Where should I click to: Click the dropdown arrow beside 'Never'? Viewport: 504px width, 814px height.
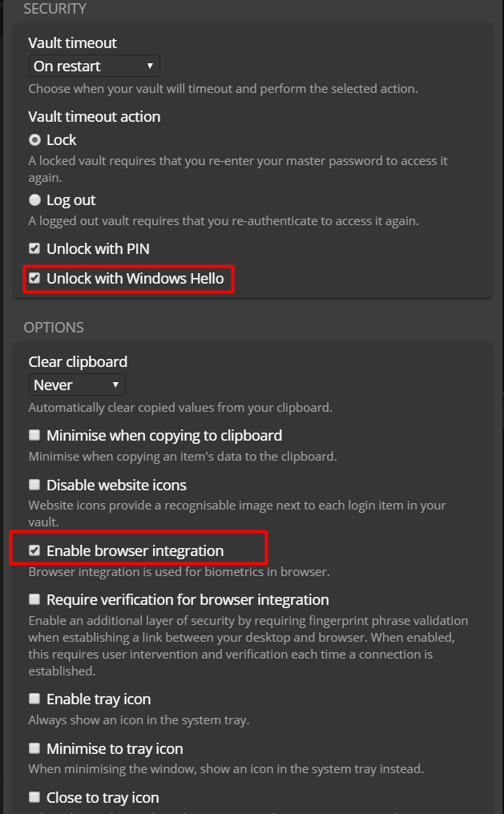(x=118, y=385)
